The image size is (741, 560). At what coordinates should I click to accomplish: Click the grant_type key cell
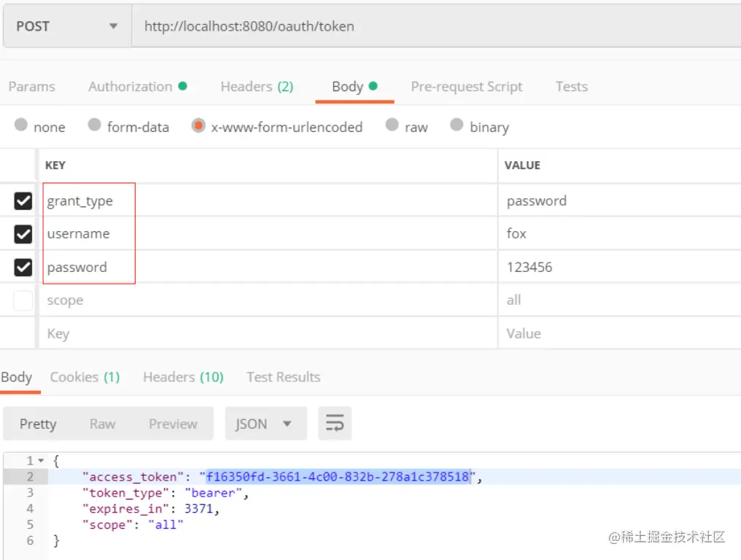[x=268, y=201]
